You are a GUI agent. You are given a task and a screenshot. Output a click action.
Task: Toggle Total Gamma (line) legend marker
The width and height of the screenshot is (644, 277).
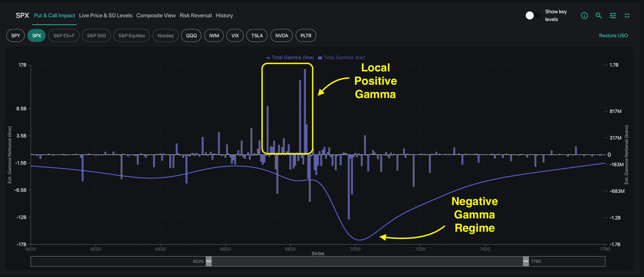tap(268, 58)
